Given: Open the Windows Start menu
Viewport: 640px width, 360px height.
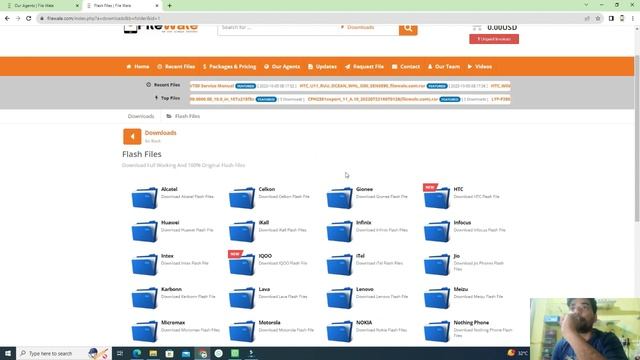Looking at the screenshot, I should point(8,353).
